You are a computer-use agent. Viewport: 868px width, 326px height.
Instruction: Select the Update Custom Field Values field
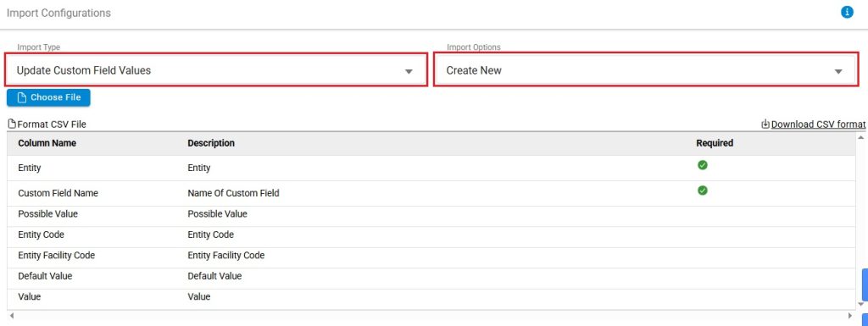pyautogui.click(x=216, y=70)
